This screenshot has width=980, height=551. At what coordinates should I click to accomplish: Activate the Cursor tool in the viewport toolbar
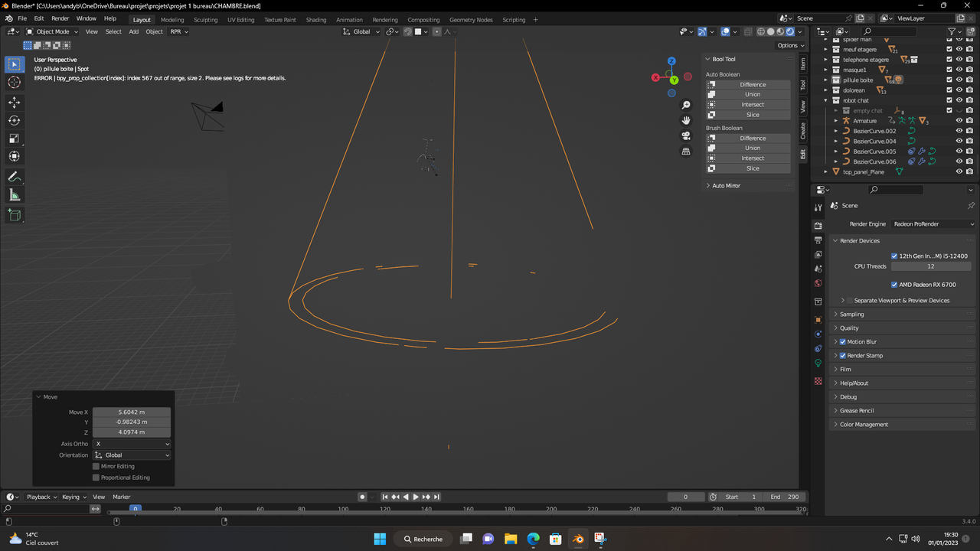[14, 82]
